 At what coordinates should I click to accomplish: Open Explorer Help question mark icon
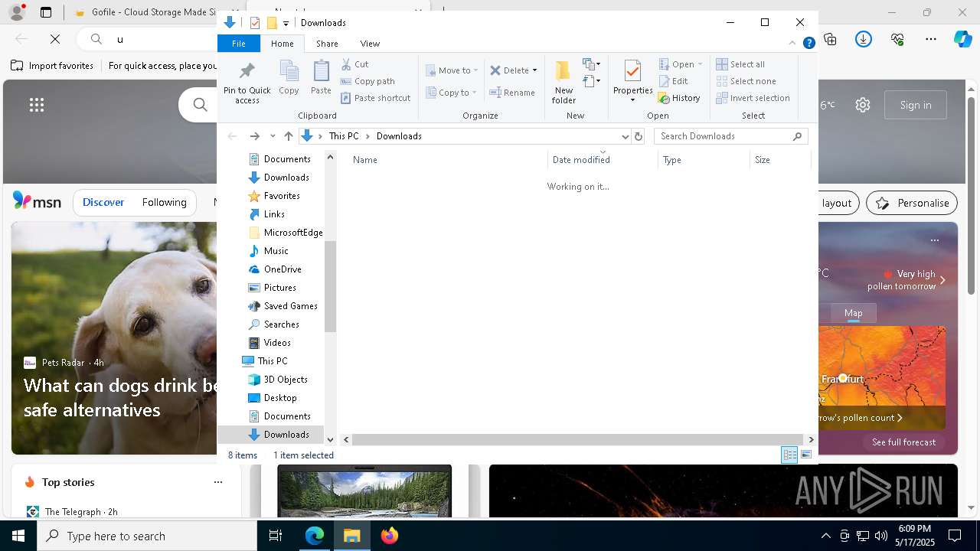808,44
